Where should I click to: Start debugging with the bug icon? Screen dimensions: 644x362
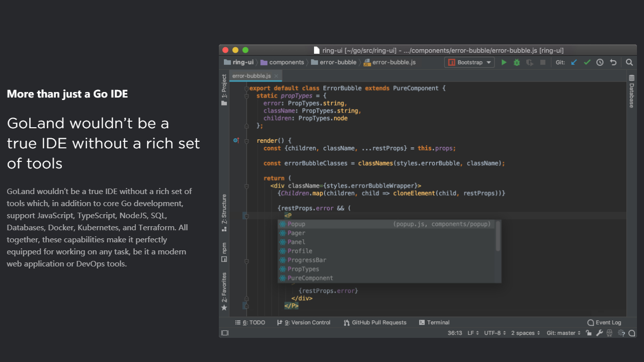pos(517,62)
